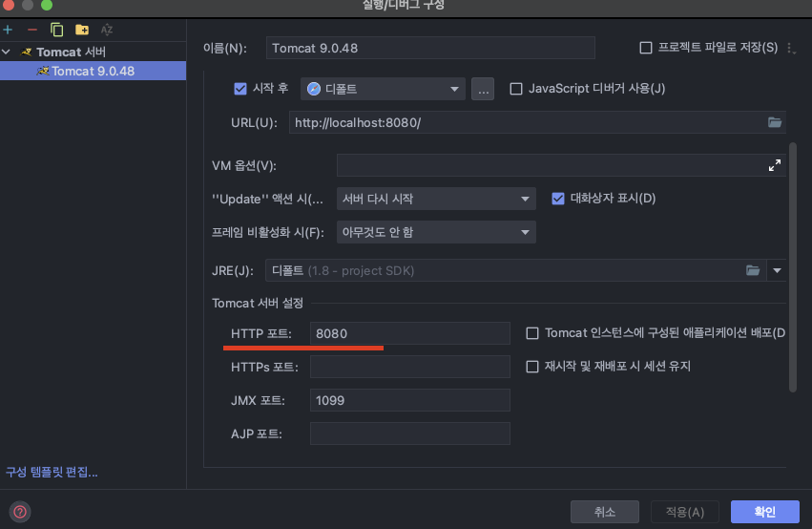Click the Tomcat 서버 설정 section label
This screenshot has height=529, width=812.
point(258,303)
